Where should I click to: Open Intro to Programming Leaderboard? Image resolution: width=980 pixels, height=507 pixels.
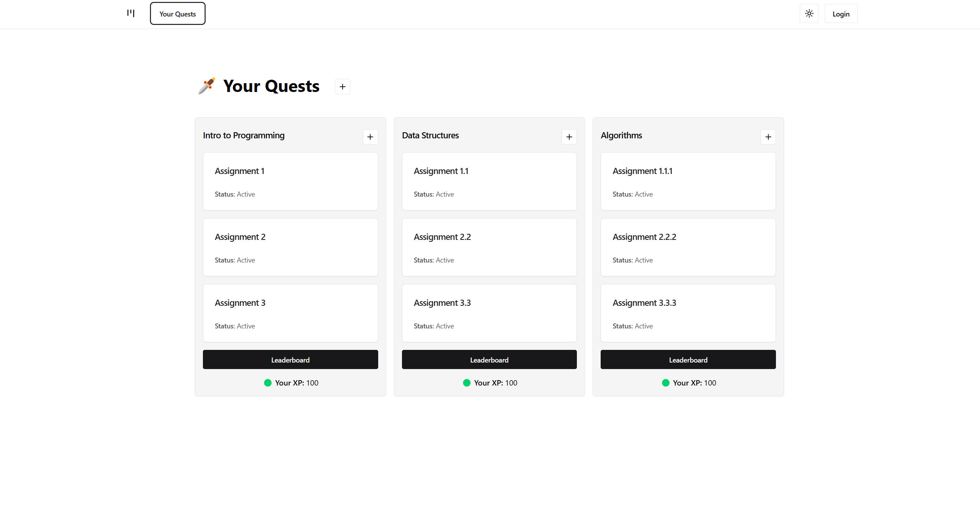[290, 359]
